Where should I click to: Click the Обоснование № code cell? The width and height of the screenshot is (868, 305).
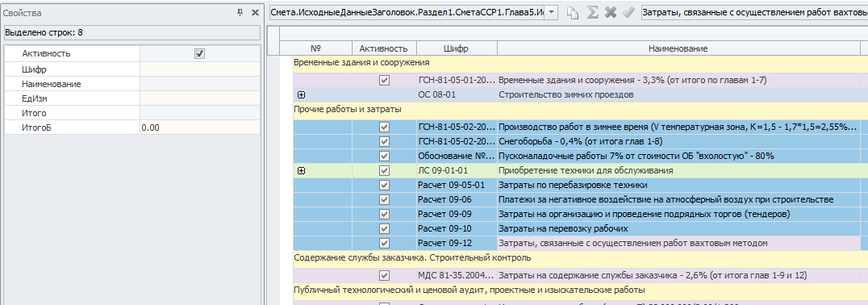coord(457,156)
